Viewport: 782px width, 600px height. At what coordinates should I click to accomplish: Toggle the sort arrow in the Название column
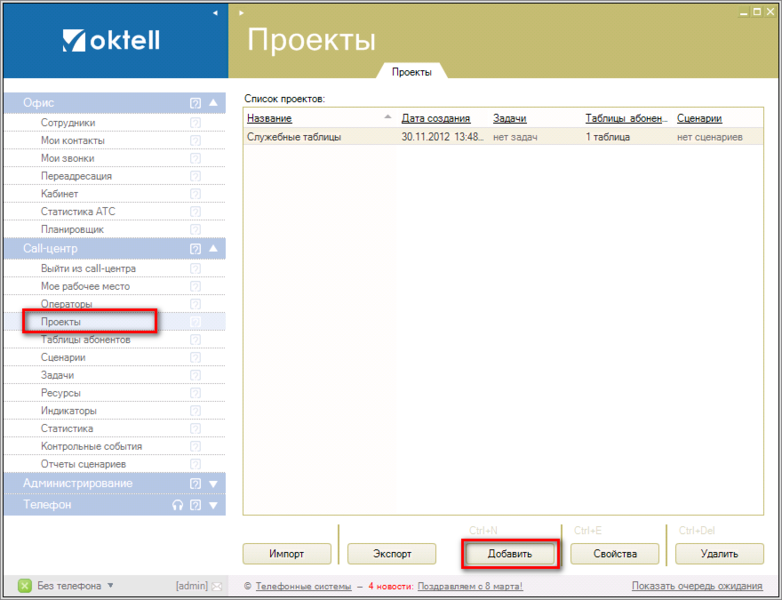tap(388, 117)
